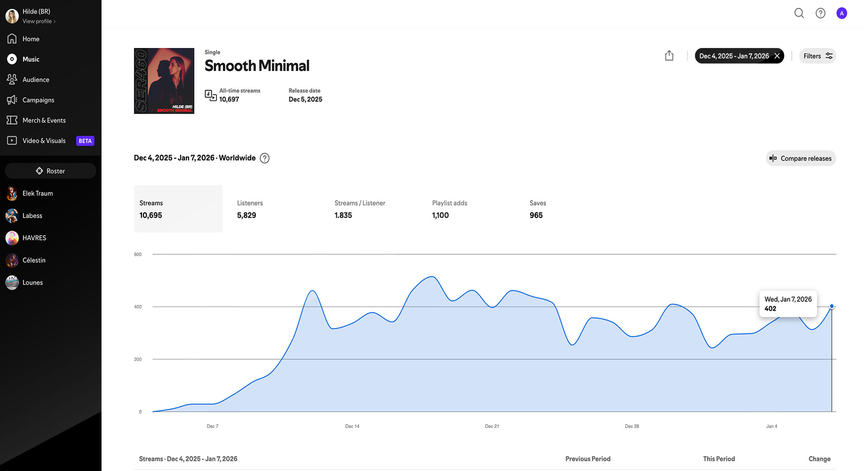Open Merch & Events page
The width and height of the screenshot is (868, 471).
[44, 120]
